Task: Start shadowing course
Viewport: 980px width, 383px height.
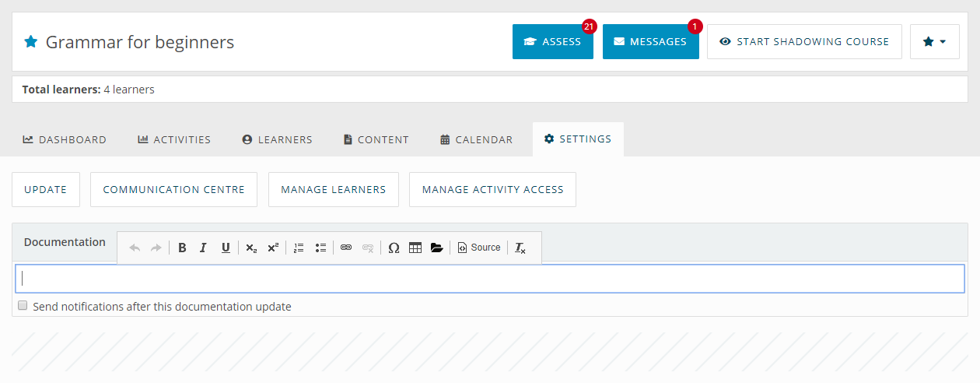Action: (x=804, y=41)
